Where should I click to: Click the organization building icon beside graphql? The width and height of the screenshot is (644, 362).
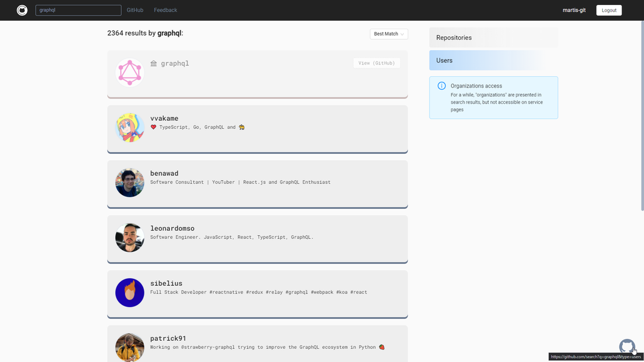tap(154, 63)
